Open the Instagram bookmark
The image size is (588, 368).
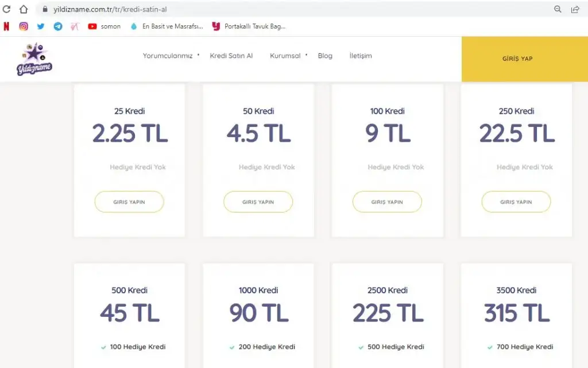point(24,26)
